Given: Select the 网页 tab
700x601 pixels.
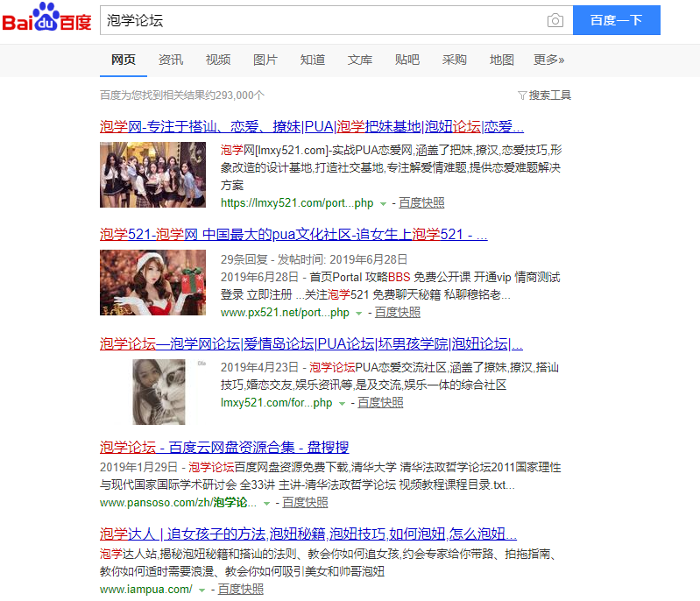Looking at the screenshot, I should 124,60.
